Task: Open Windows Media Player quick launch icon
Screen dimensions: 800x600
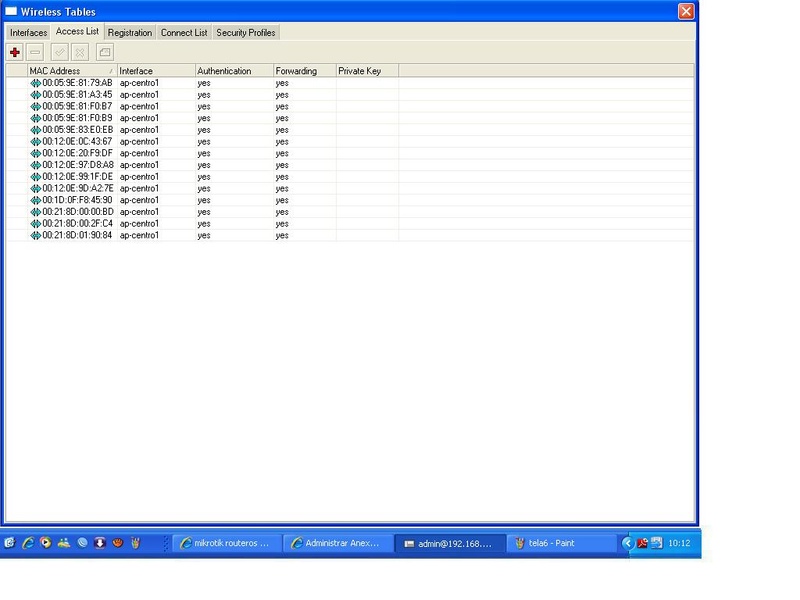Action: click(45, 543)
